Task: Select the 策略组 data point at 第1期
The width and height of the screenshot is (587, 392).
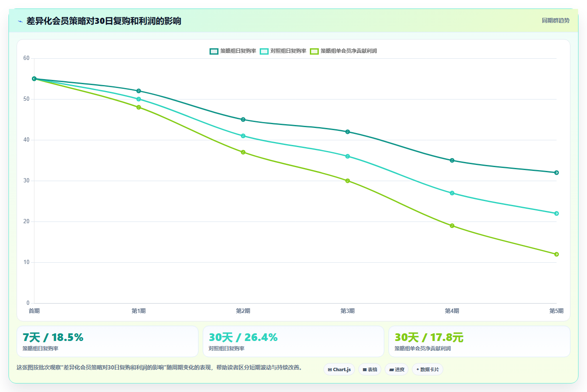Action: coord(139,91)
